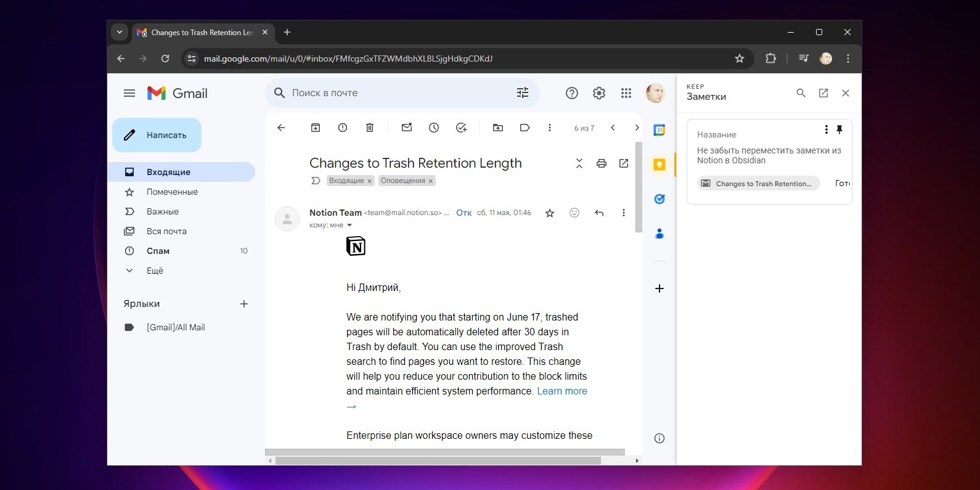Go to newer email arrow
The height and width of the screenshot is (490, 980).
tap(613, 128)
